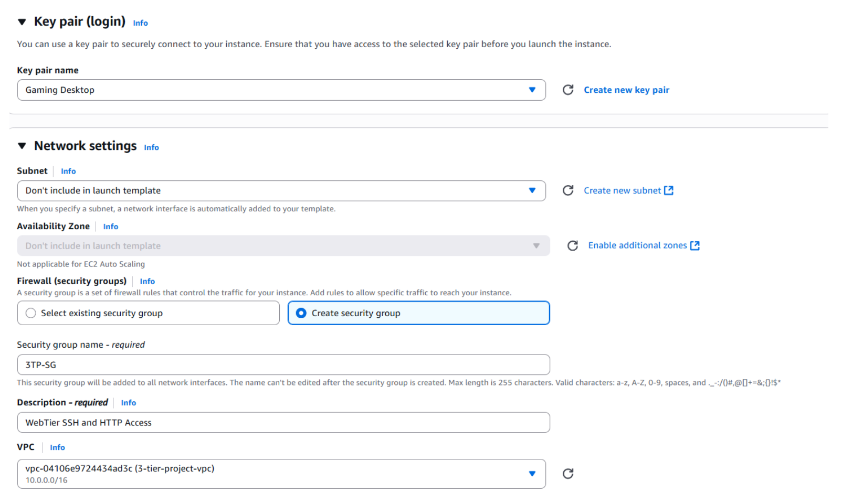Click the Description text field
842x504 pixels.
point(283,422)
